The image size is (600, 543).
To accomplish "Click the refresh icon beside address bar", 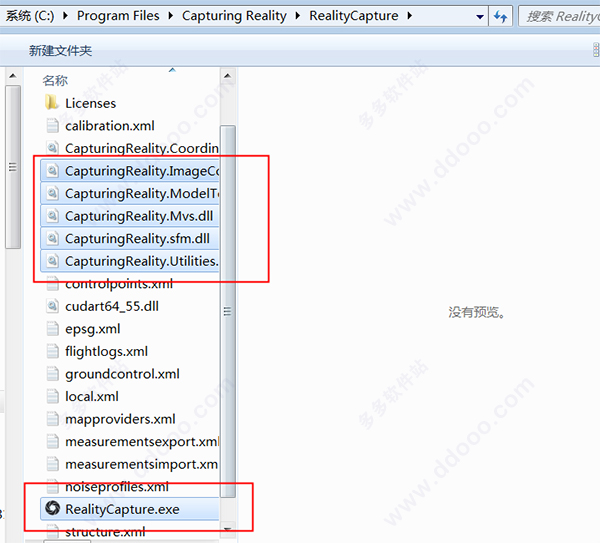I will coord(499,16).
